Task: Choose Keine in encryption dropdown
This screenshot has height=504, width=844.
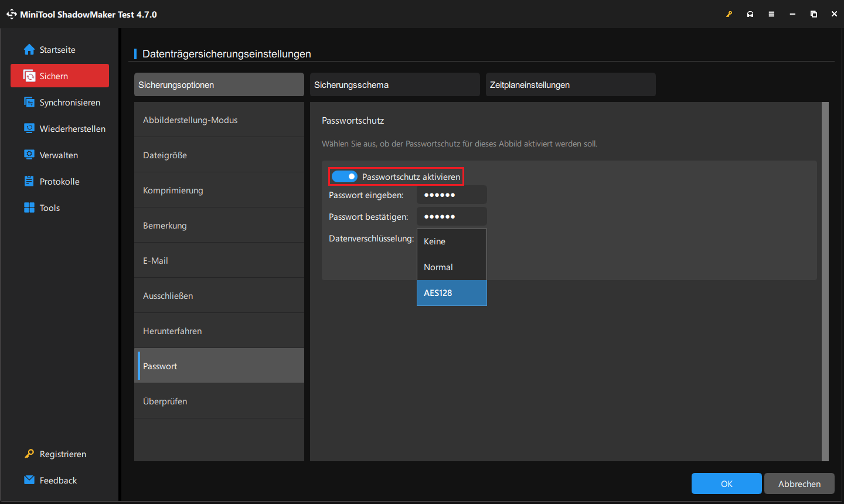Action: [x=452, y=241]
